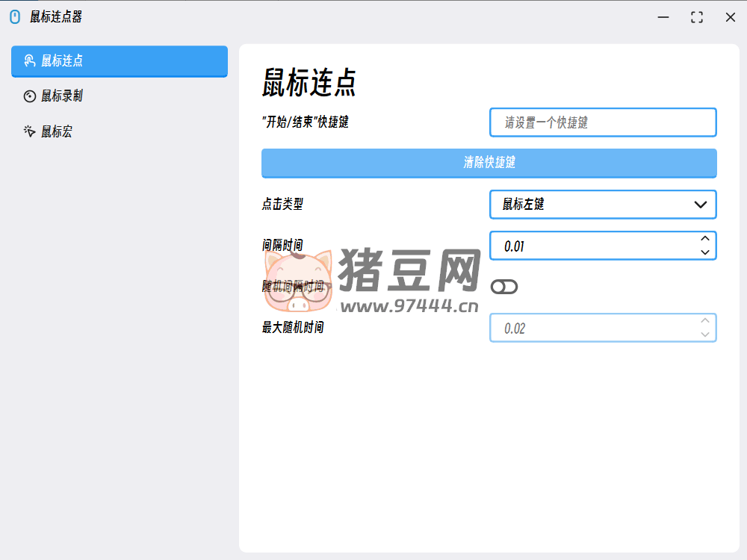Click the 鼠标录制 record circle icon

click(x=30, y=96)
